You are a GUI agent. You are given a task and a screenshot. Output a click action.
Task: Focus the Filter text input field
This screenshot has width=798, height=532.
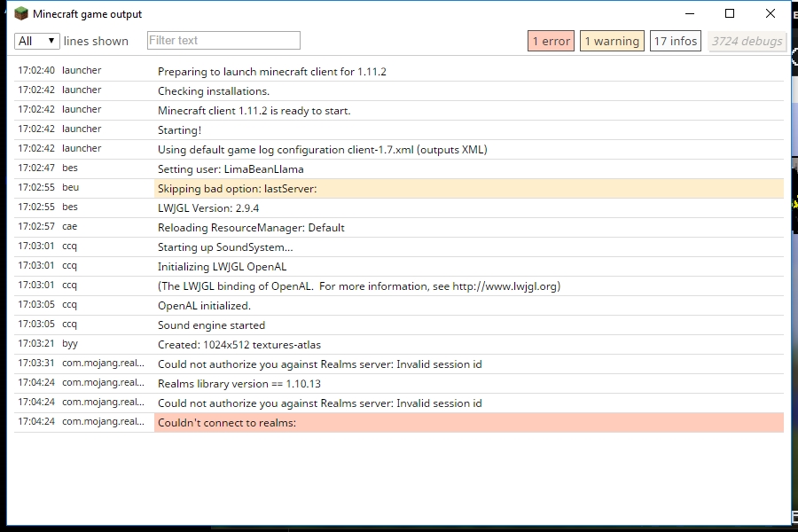223,41
